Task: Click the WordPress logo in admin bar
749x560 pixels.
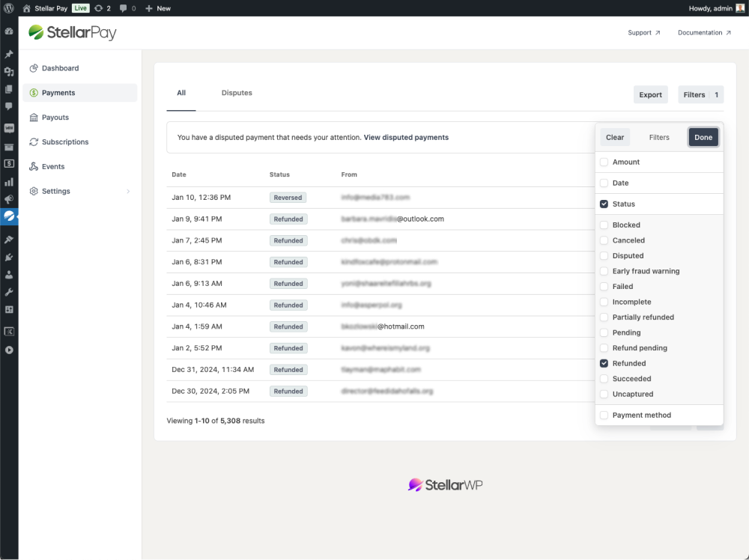Action: [9, 8]
